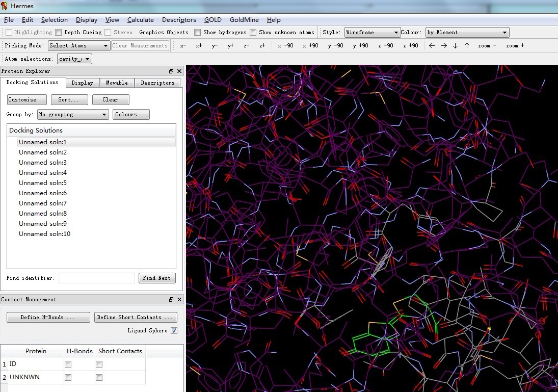558x392 pixels.
Task: Toggle Show hydrogens checkbox
Action: (198, 33)
